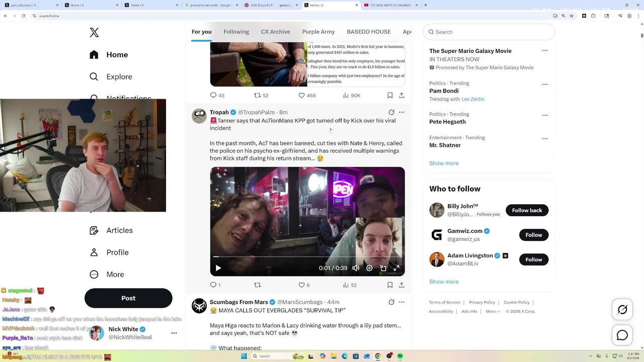The image size is (644, 362).
Task: Bookmark Tropah's post
Action: (390, 285)
